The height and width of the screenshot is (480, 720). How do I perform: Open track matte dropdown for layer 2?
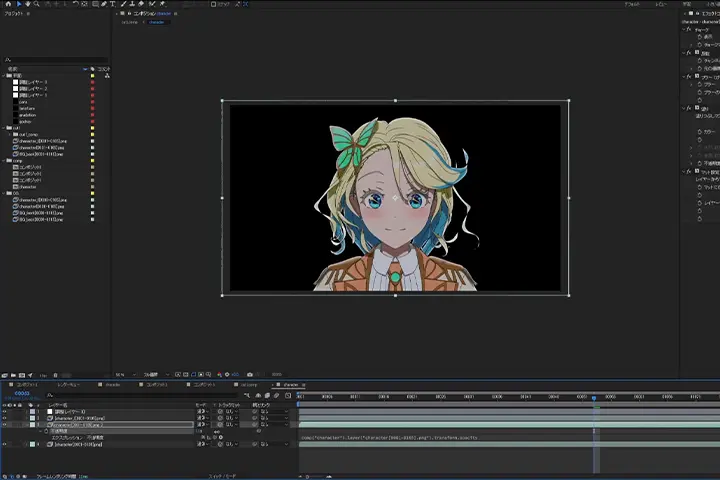click(232, 418)
